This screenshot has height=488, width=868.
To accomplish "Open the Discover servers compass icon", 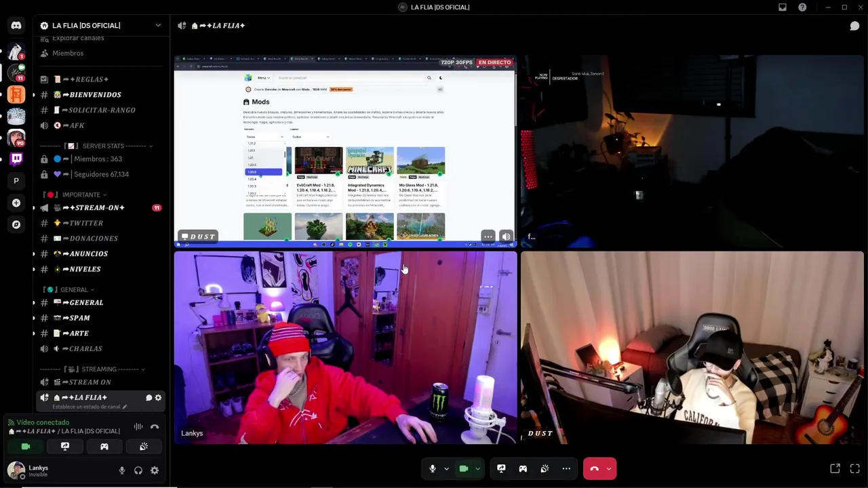I will coord(16,224).
